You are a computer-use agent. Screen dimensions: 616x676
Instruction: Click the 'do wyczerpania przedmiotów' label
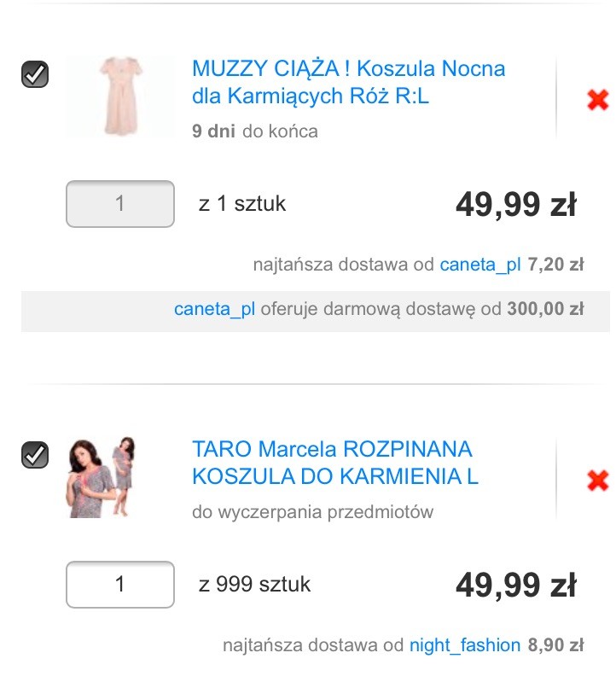pos(312,512)
